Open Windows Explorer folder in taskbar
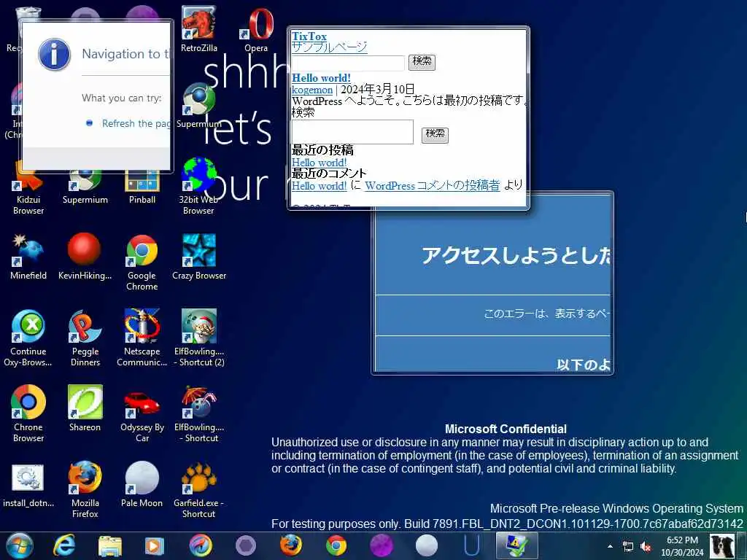 point(110,545)
